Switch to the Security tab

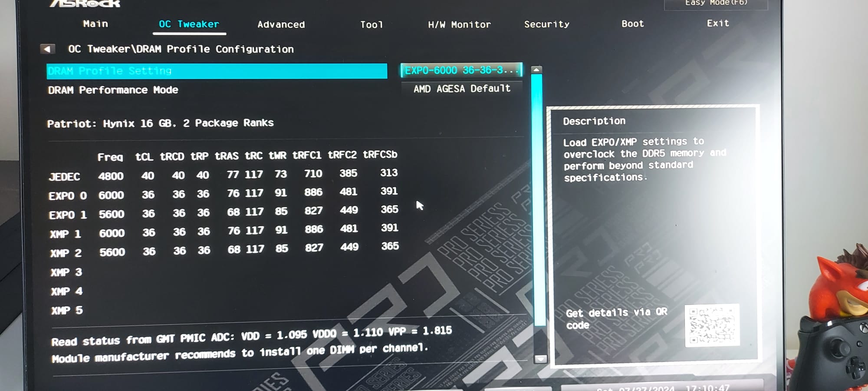(x=547, y=24)
